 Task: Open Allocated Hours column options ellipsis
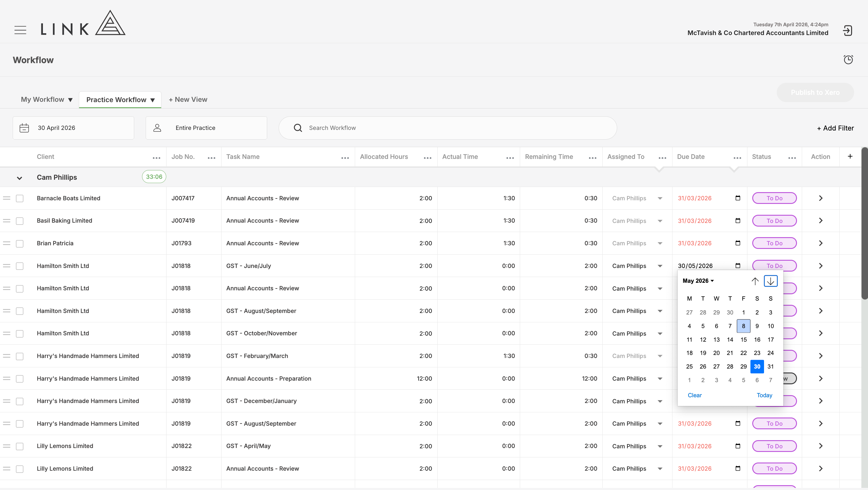point(428,158)
